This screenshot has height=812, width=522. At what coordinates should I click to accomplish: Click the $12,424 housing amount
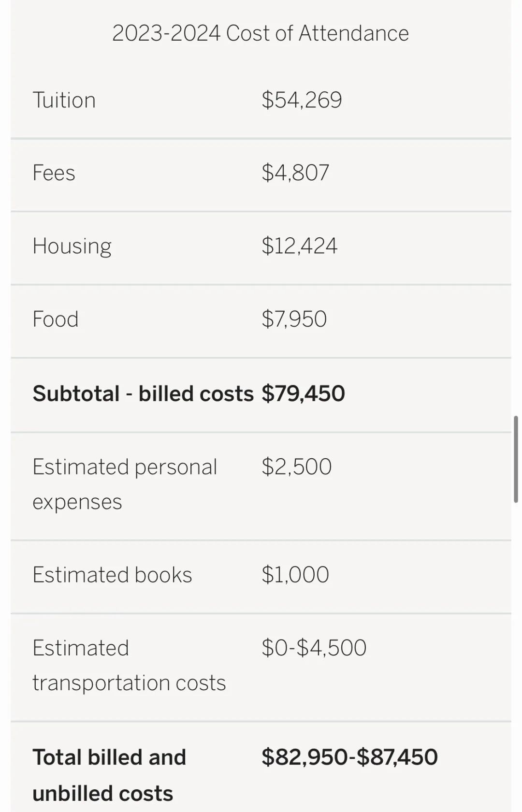click(299, 246)
